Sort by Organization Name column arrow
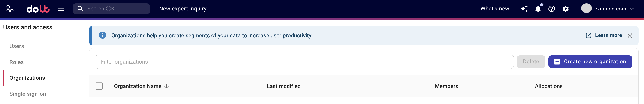 coord(166,86)
